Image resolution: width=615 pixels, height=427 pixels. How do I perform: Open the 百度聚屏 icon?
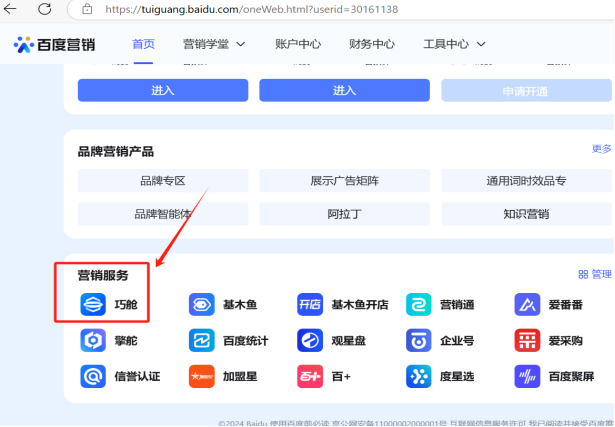[x=527, y=376]
